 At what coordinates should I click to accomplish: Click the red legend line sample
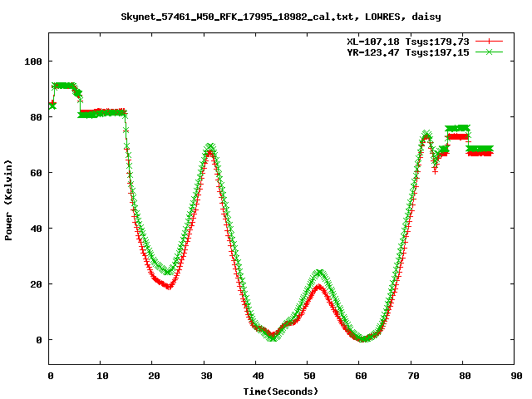(x=489, y=42)
